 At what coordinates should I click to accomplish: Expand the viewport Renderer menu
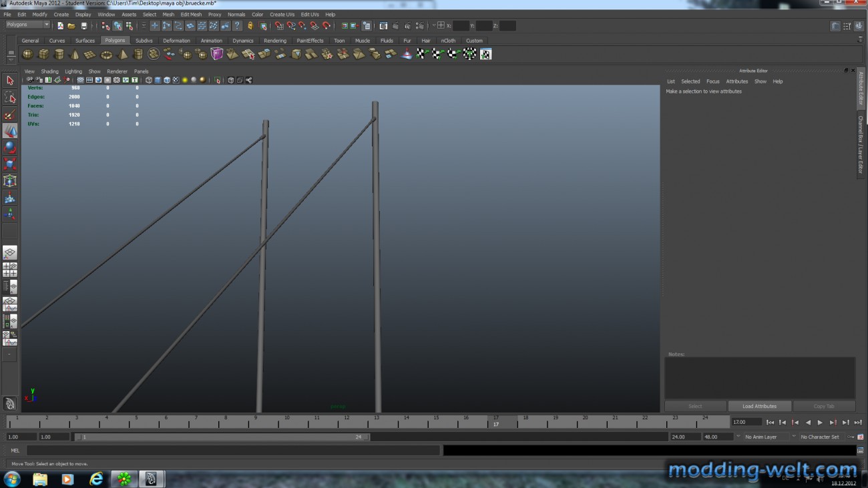[x=117, y=71]
